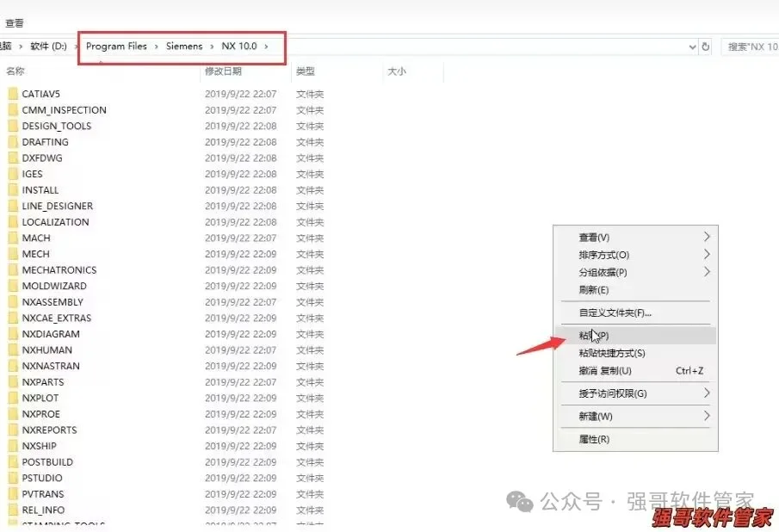Image resolution: width=779 pixels, height=532 pixels.
Task: Select the DRAFTING folder icon
Action: point(13,142)
